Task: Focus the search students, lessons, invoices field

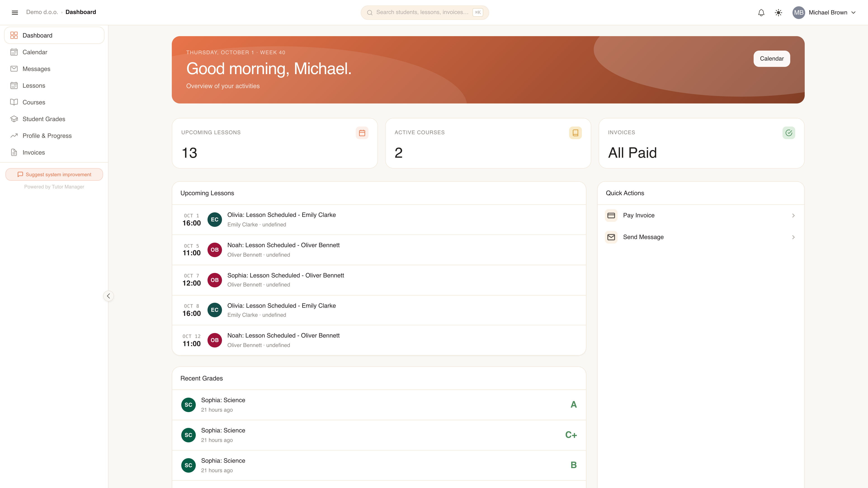Action: pos(425,12)
